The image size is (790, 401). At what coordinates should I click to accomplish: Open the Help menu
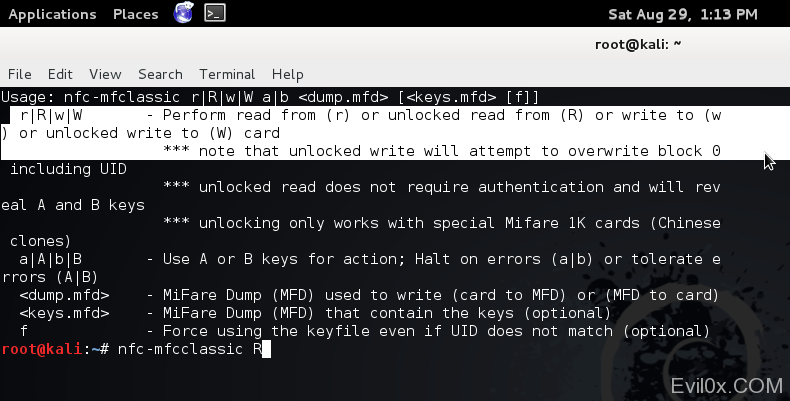[287, 74]
